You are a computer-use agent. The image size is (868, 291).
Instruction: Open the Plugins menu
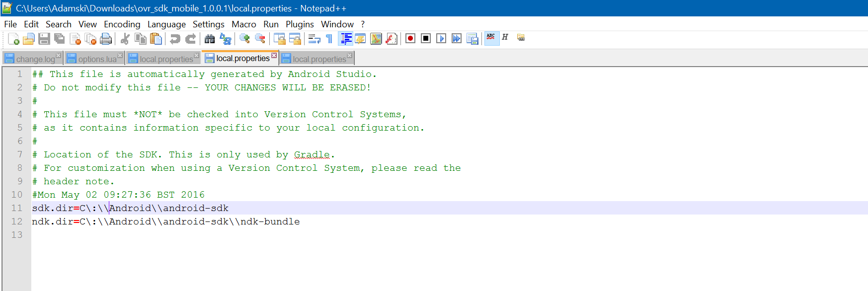point(300,24)
